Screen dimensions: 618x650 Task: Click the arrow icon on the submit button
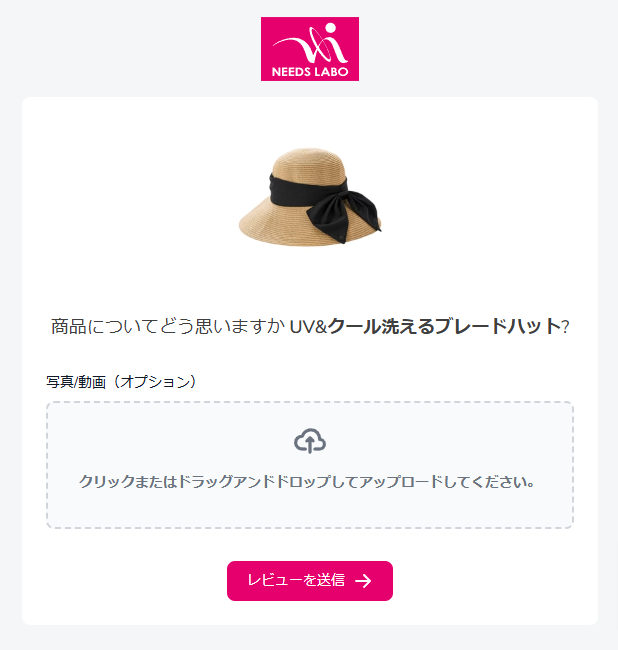pyautogui.click(x=364, y=581)
